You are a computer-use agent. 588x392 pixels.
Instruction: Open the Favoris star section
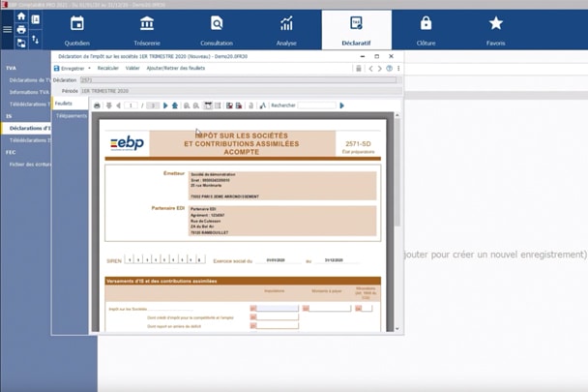pos(495,29)
